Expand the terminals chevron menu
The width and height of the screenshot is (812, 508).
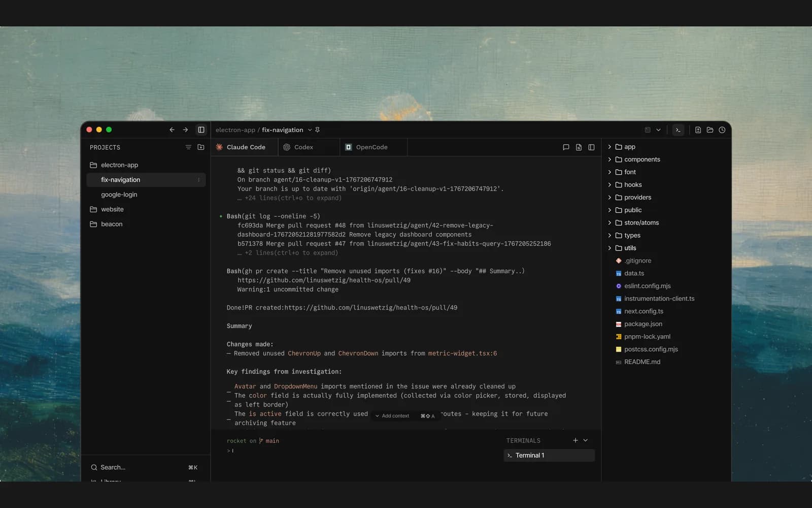pos(586,440)
